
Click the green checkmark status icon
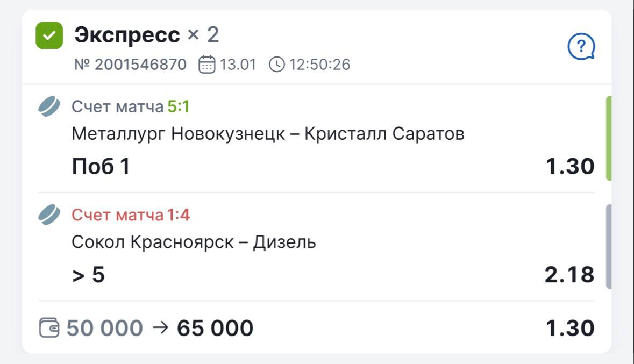pos(49,35)
